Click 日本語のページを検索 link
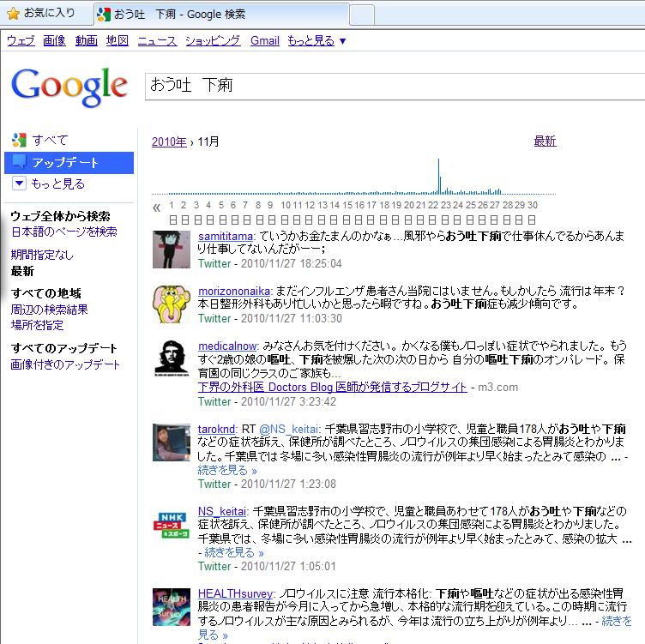 [x=64, y=232]
